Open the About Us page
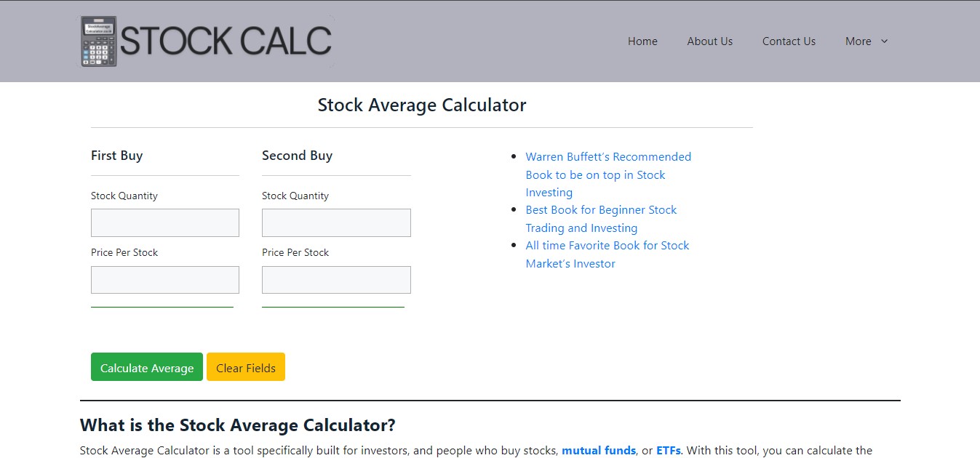980x458 pixels. pos(709,41)
